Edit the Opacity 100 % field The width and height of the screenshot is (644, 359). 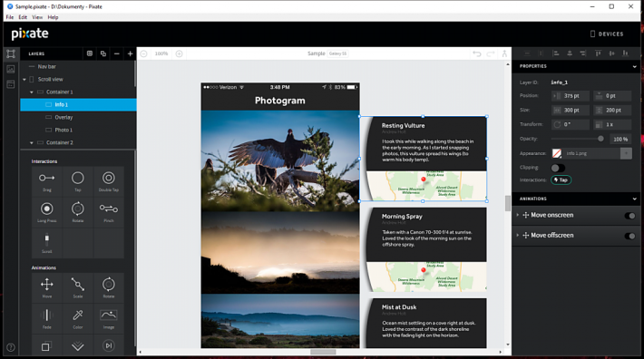pyautogui.click(x=620, y=139)
